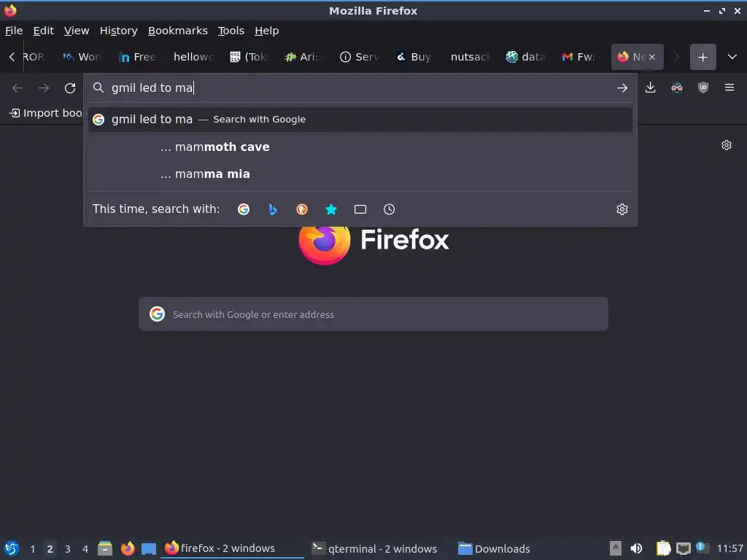
Task: Open the volume control tray icon
Action: (636, 548)
